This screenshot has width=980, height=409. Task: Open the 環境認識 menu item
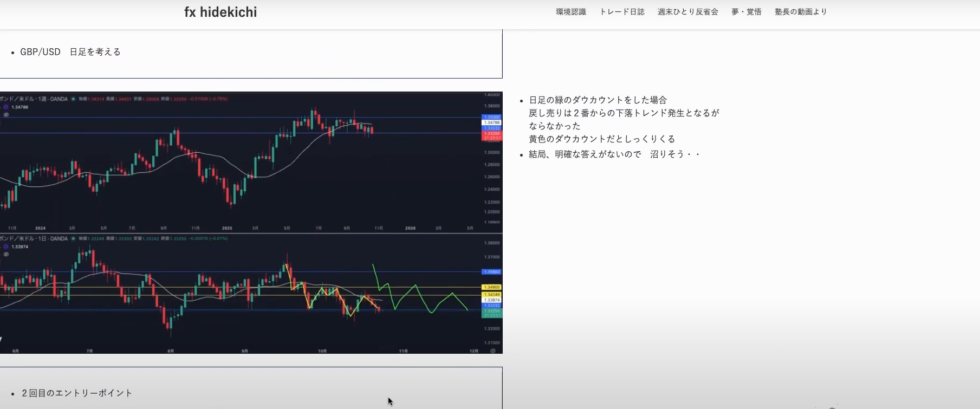(570, 12)
